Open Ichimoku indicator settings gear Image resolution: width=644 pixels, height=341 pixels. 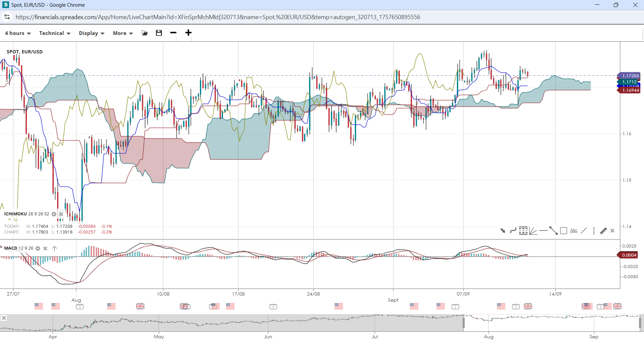54,214
